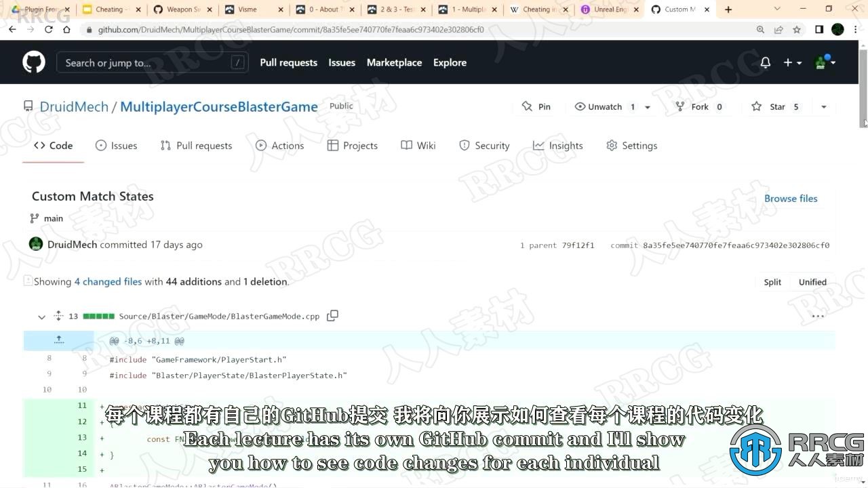Image resolution: width=868 pixels, height=488 pixels.
Task: Open Issues in the top navigation
Action: click(342, 62)
